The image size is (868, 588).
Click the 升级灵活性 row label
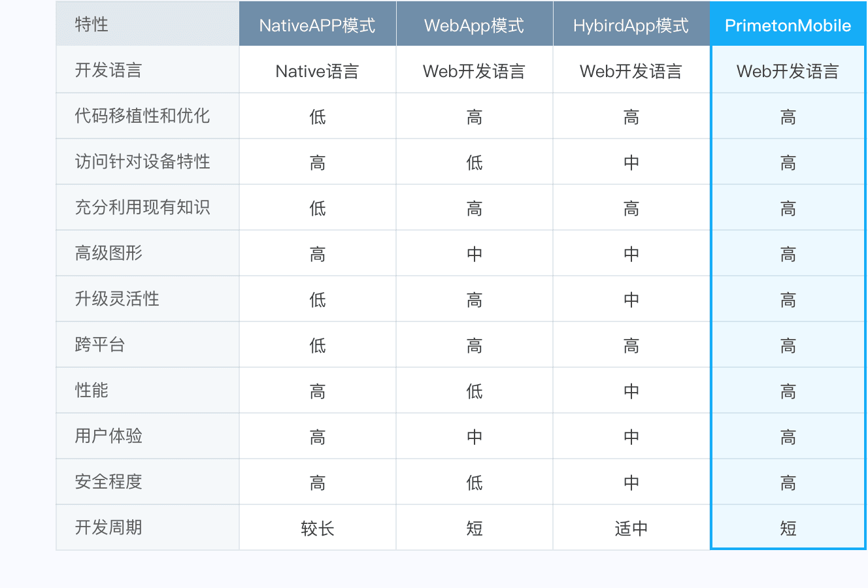point(117,299)
